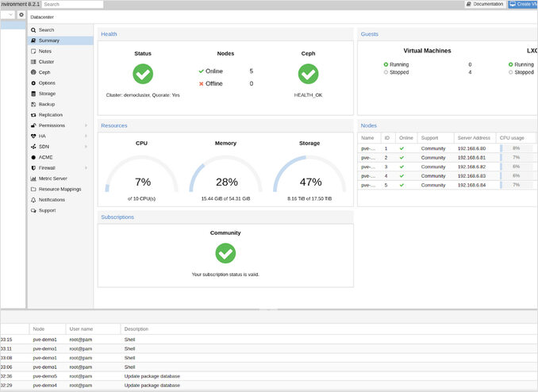This screenshot has width=538, height=392.
Task: Open the Cluster menu item
Action: [x=46, y=61]
